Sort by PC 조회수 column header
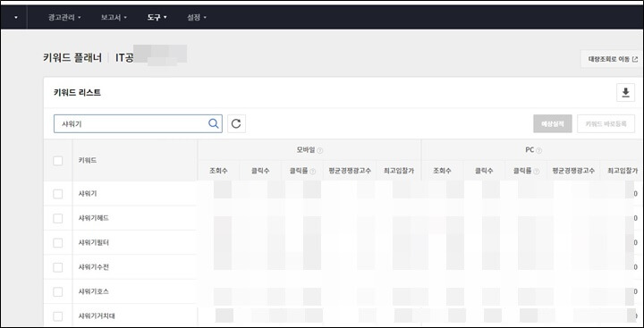Screen dimensions: 644x328 pyautogui.click(x=442, y=172)
